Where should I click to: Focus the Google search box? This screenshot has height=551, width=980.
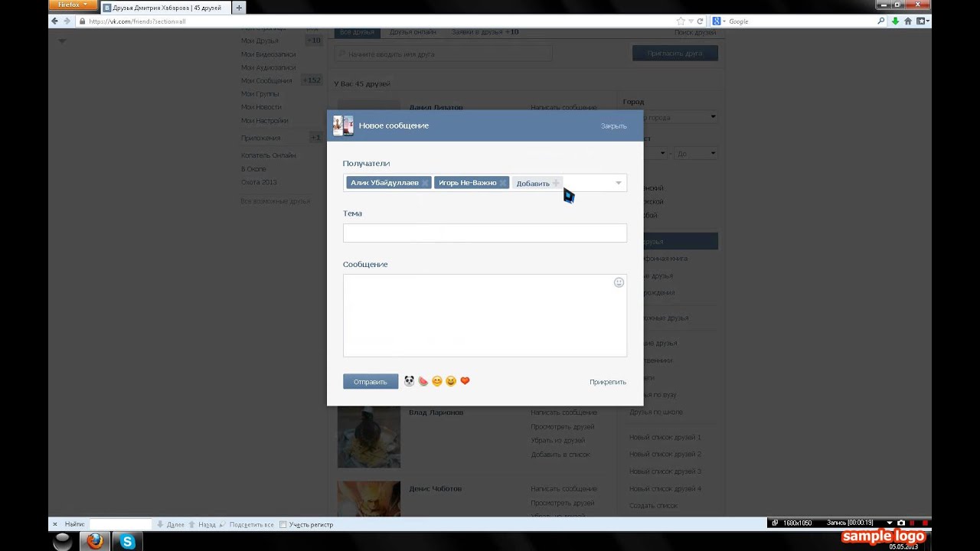click(x=800, y=21)
